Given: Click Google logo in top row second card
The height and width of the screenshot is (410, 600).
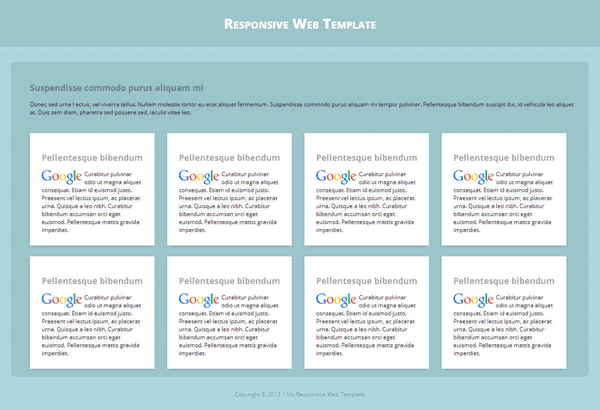Looking at the screenshot, I should click(x=199, y=177).
